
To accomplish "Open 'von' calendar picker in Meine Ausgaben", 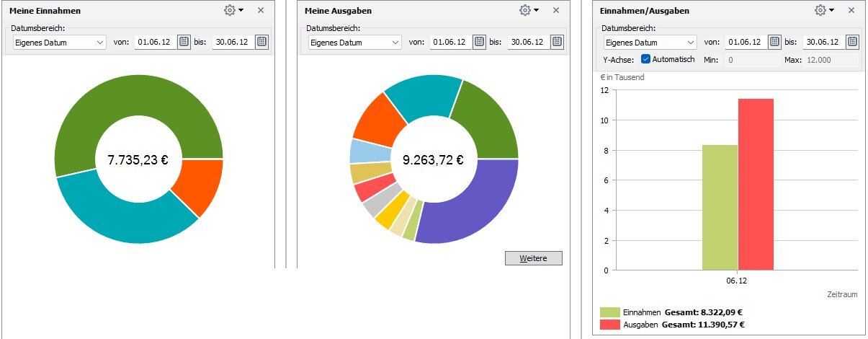I will pyautogui.click(x=479, y=42).
